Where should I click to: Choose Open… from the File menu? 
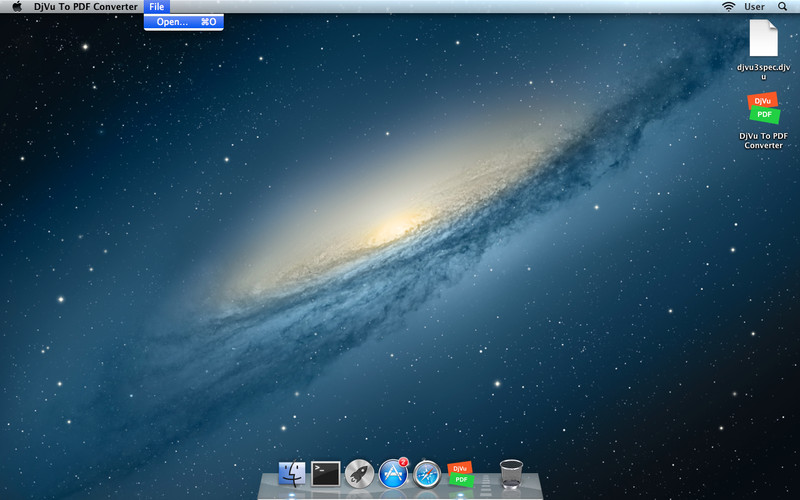pos(184,21)
